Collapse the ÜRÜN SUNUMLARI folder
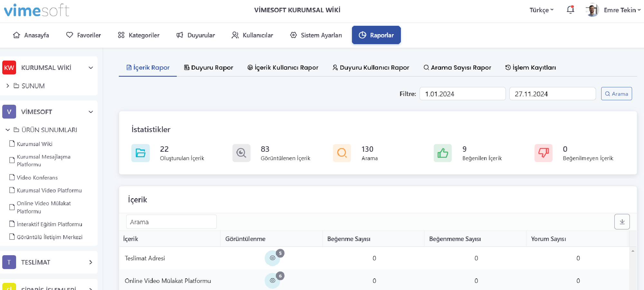 click(8, 130)
